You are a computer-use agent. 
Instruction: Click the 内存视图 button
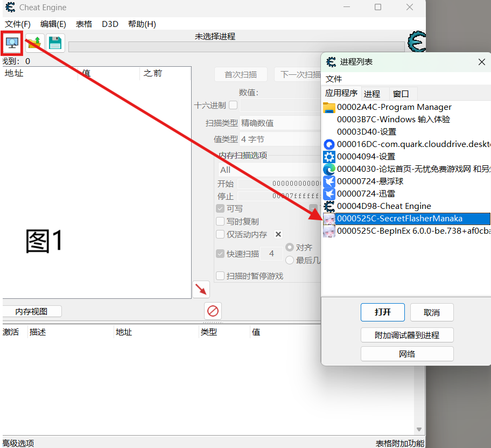pos(32,311)
